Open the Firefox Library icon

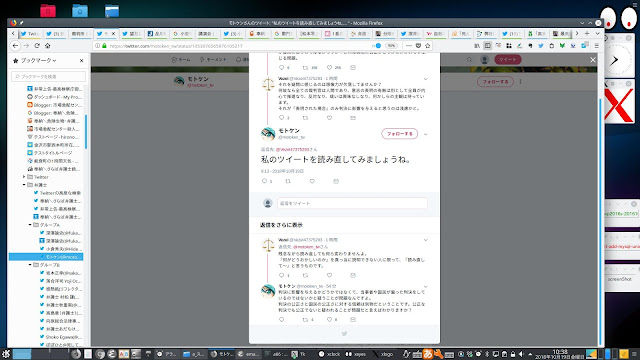point(477,46)
